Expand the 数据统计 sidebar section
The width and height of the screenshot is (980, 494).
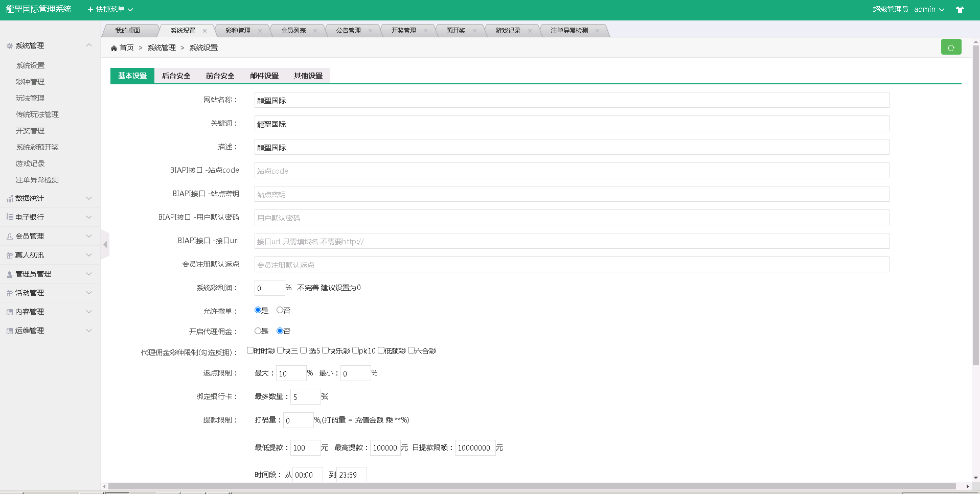coord(50,198)
